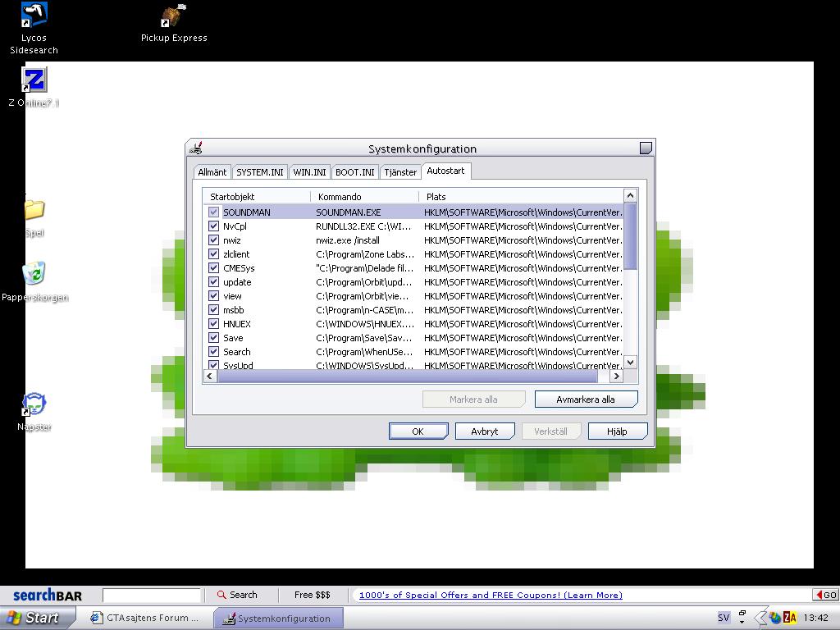The image size is (840, 630).
Task: Select the Autostart tab
Action: pyautogui.click(x=445, y=171)
